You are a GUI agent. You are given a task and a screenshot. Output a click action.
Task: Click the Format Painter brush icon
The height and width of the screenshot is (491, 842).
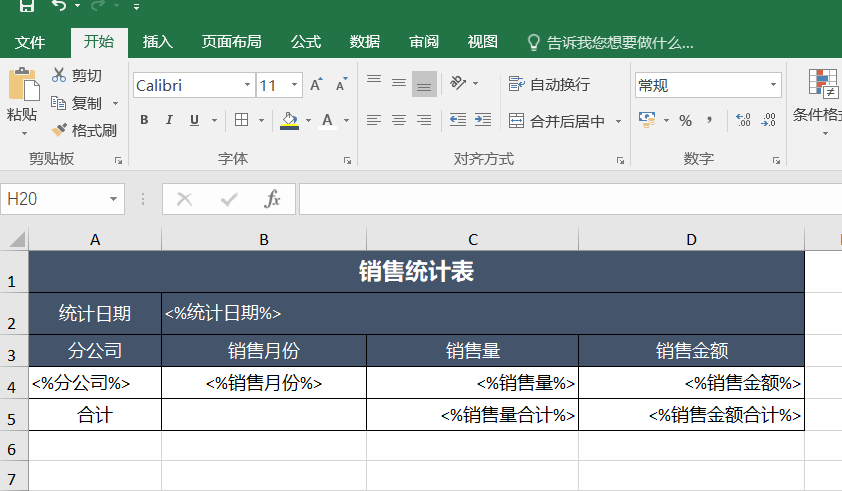coord(59,129)
